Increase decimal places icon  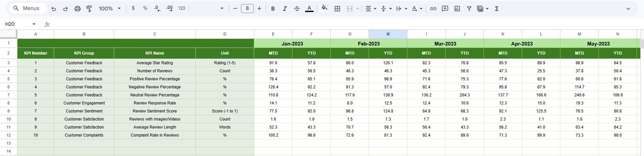point(169,8)
